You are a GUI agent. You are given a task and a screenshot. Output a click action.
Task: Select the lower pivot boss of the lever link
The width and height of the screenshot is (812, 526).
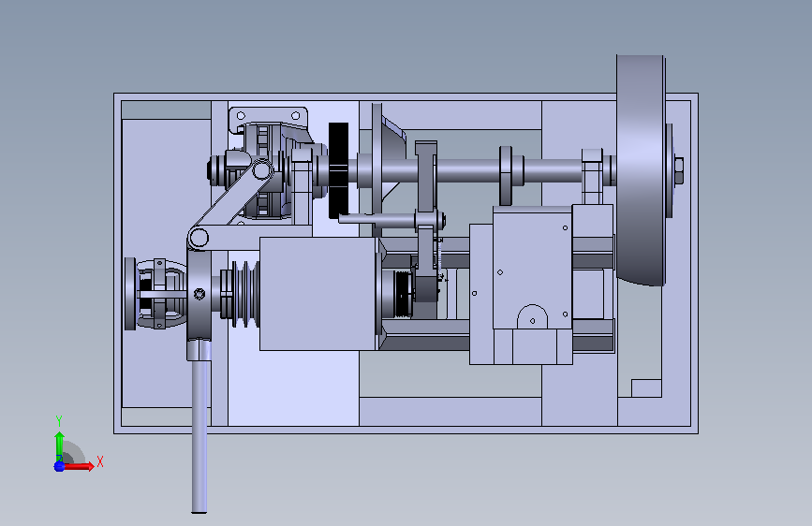pos(199,239)
